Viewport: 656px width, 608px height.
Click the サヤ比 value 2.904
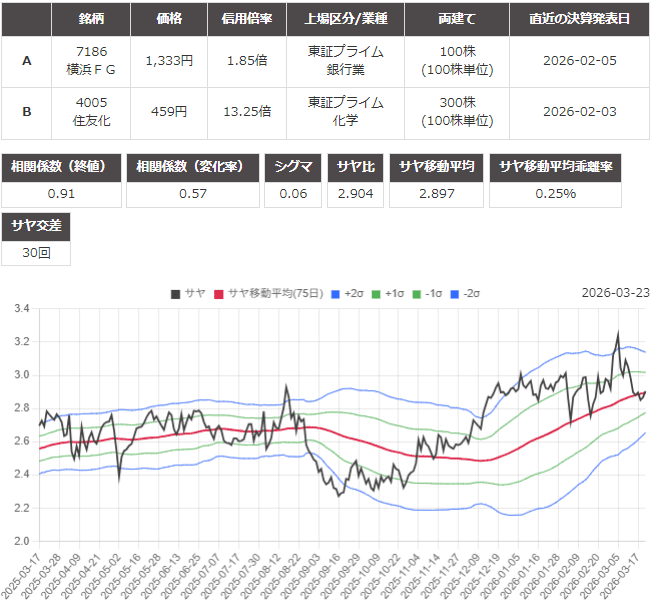pos(356,194)
